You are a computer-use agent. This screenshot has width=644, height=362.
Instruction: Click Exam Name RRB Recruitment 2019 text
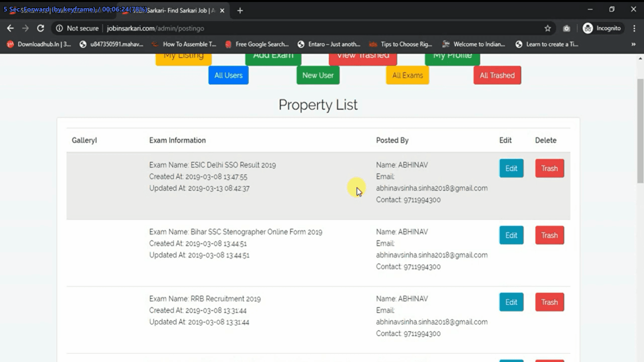point(205,299)
